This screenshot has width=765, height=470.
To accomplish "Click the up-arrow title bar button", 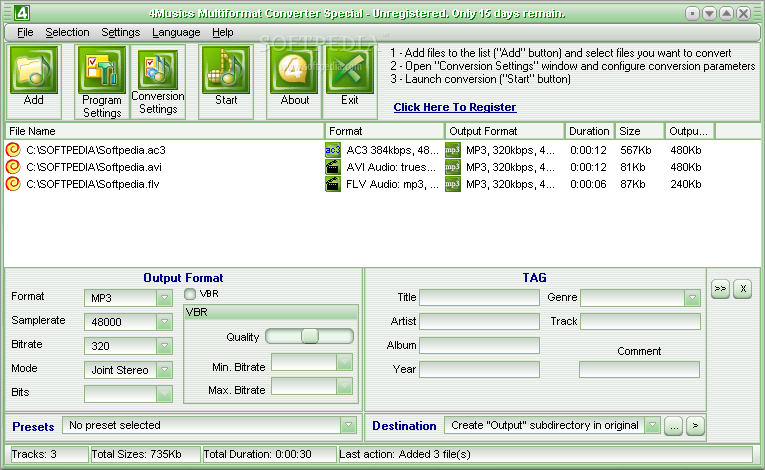I will point(726,14).
